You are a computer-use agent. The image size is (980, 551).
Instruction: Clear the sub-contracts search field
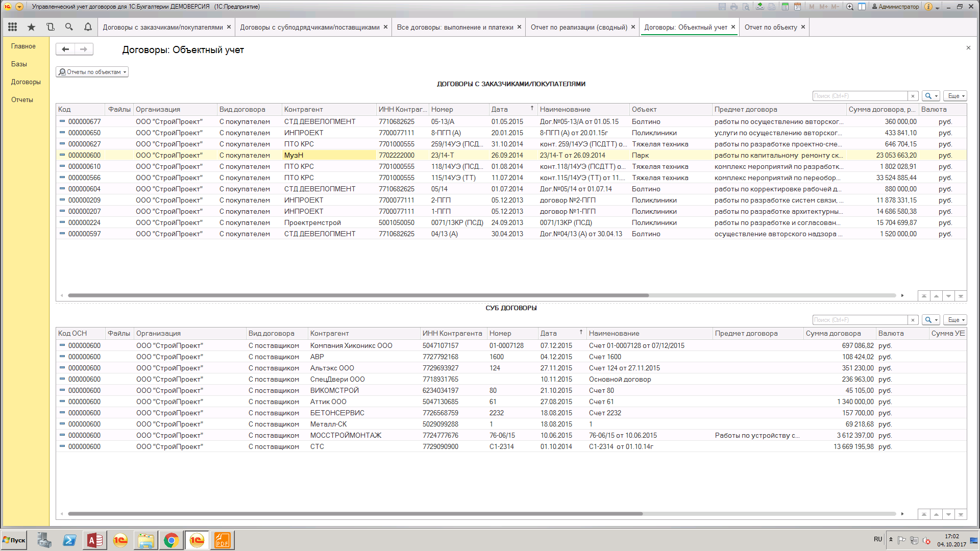(x=913, y=320)
